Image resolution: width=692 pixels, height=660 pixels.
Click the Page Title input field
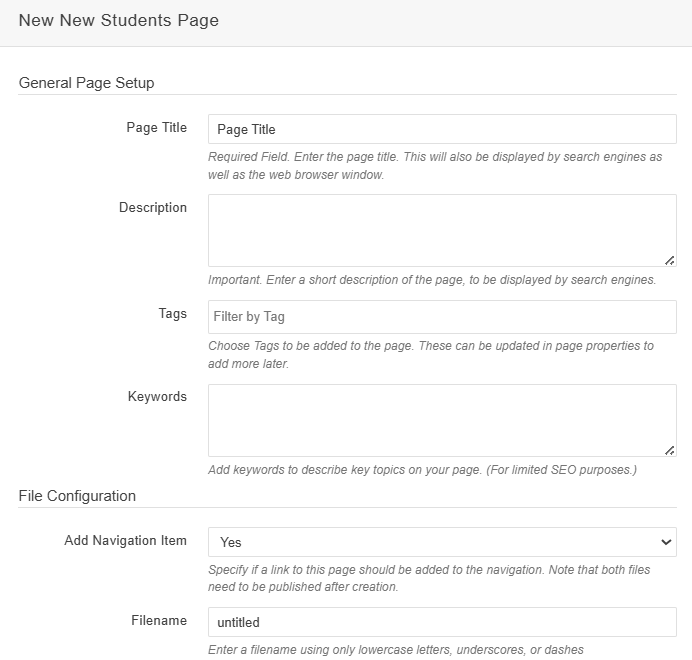[x=441, y=129]
